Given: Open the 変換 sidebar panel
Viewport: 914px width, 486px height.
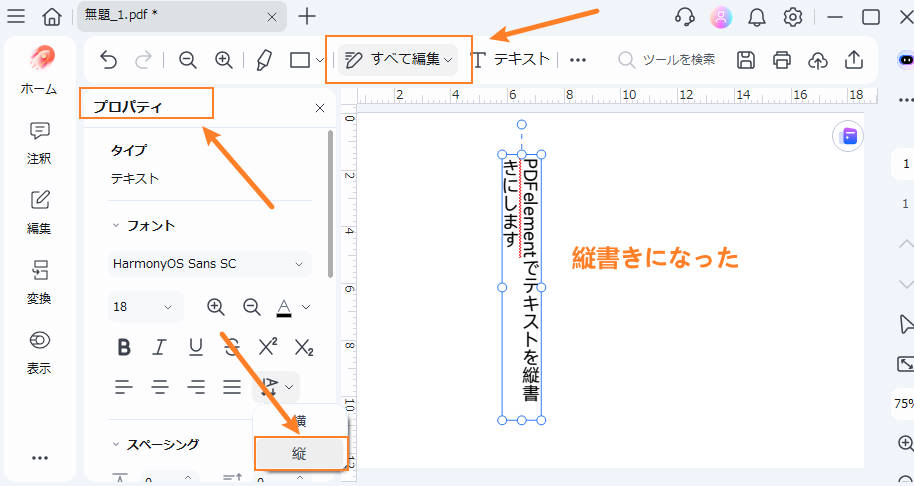Looking at the screenshot, I should pyautogui.click(x=39, y=283).
